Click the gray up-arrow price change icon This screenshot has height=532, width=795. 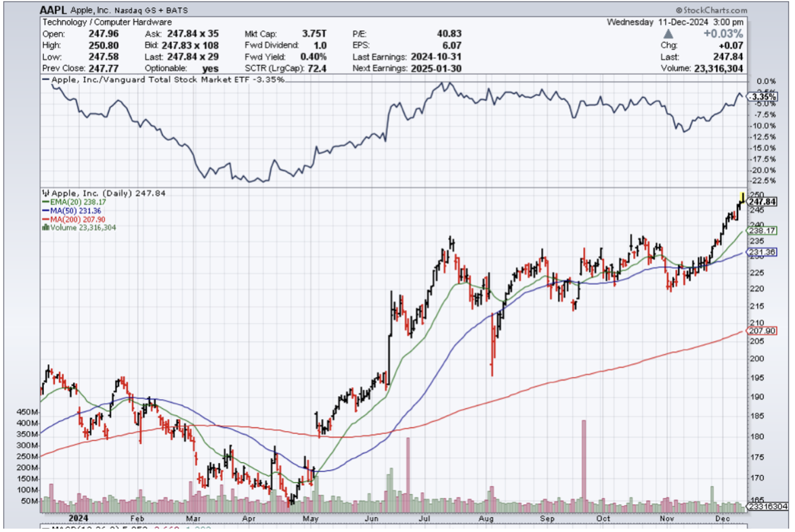(x=668, y=34)
